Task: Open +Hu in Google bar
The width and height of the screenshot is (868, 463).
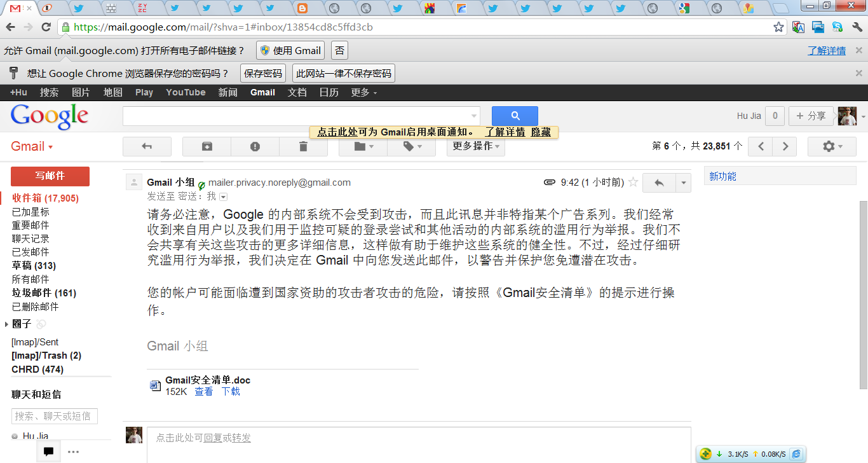Action: [18, 92]
